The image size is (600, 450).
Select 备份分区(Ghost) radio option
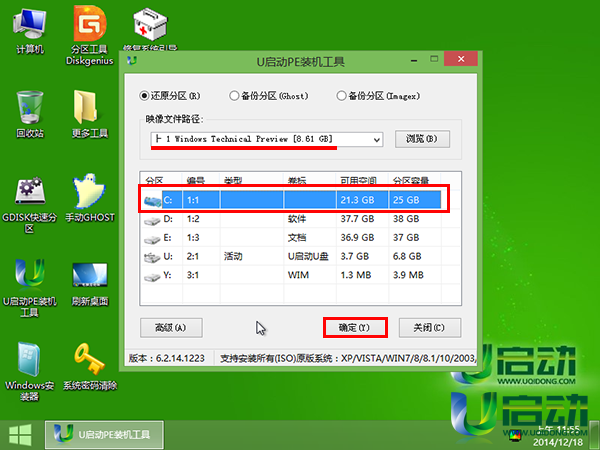269,96
